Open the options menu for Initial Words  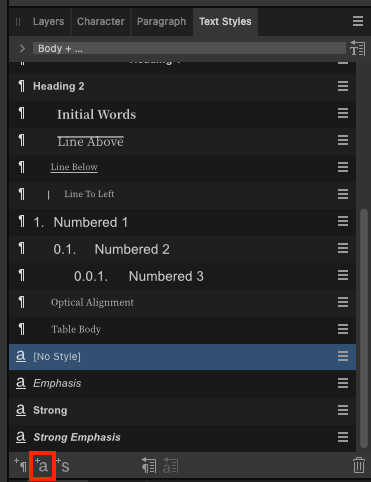(343, 113)
